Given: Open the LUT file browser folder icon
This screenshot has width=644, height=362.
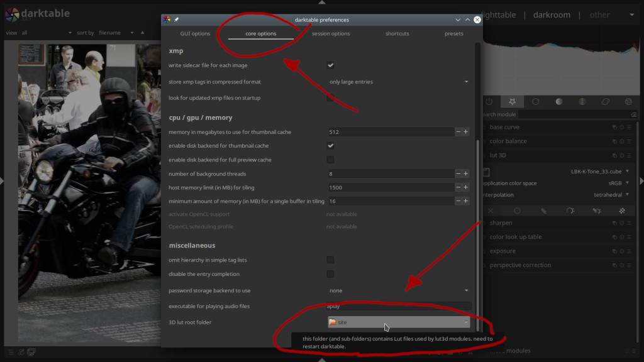Looking at the screenshot, I should 486,172.
